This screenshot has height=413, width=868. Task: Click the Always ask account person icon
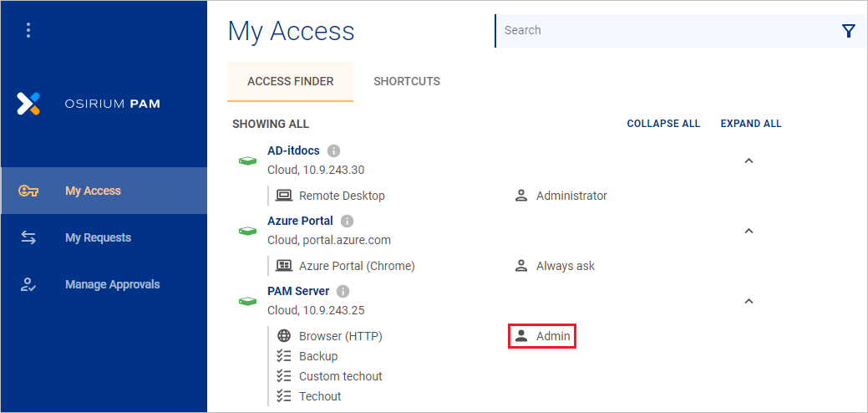521,266
